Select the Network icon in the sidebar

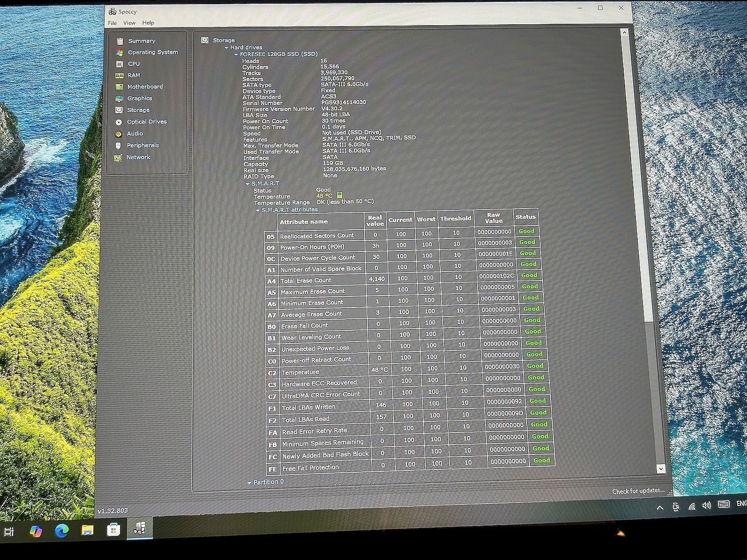coord(118,158)
